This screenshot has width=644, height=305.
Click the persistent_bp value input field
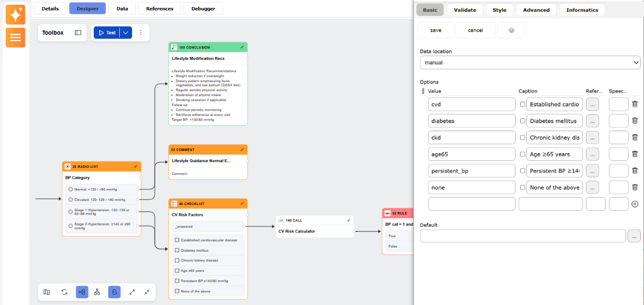[x=472, y=171]
